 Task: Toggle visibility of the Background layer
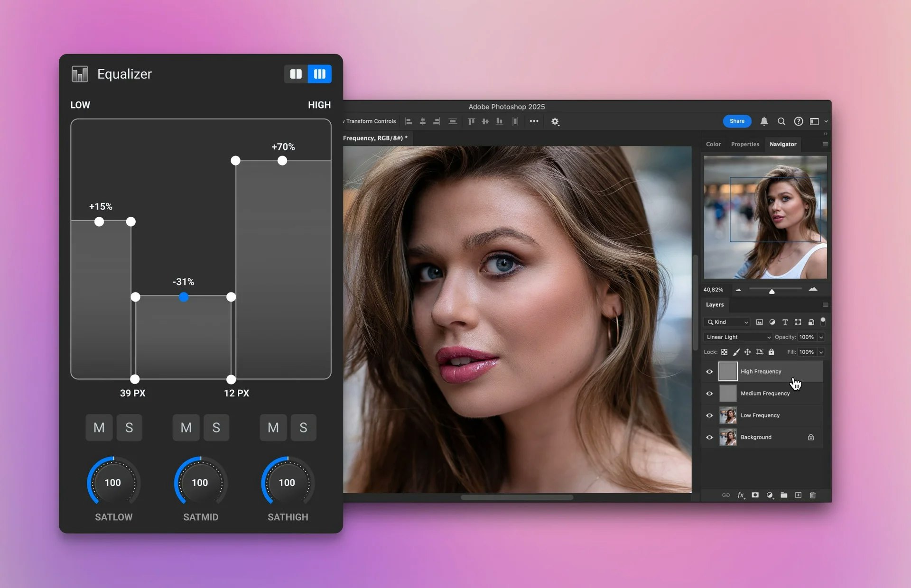click(709, 437)
